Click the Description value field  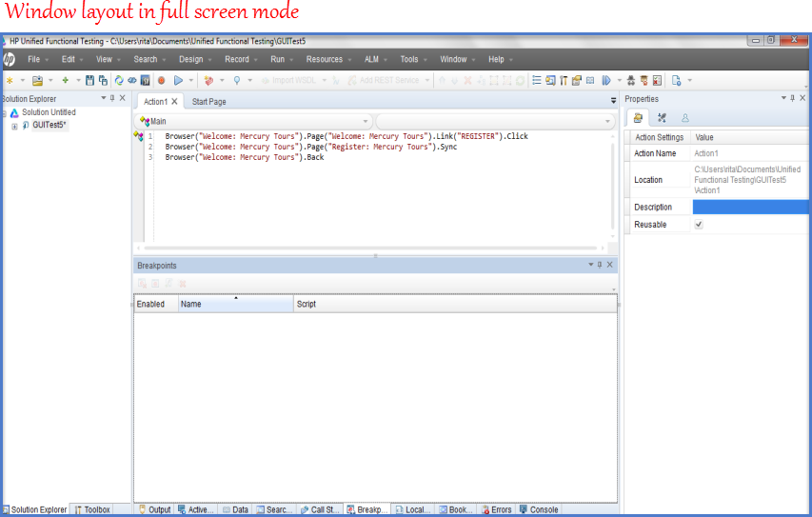click(x=750, y=208)
